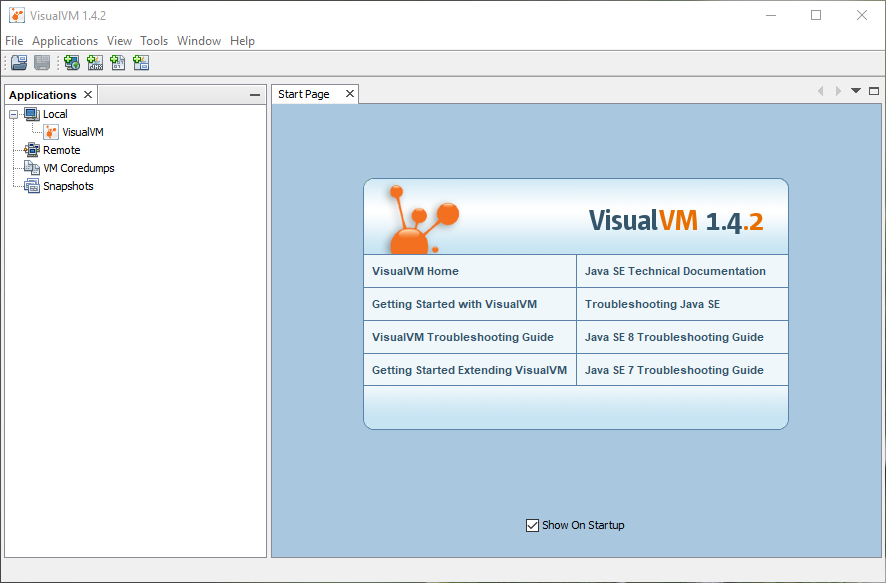
Task: Close the Start Page tab
Action: pyautogui.click(x=350, y=94)
